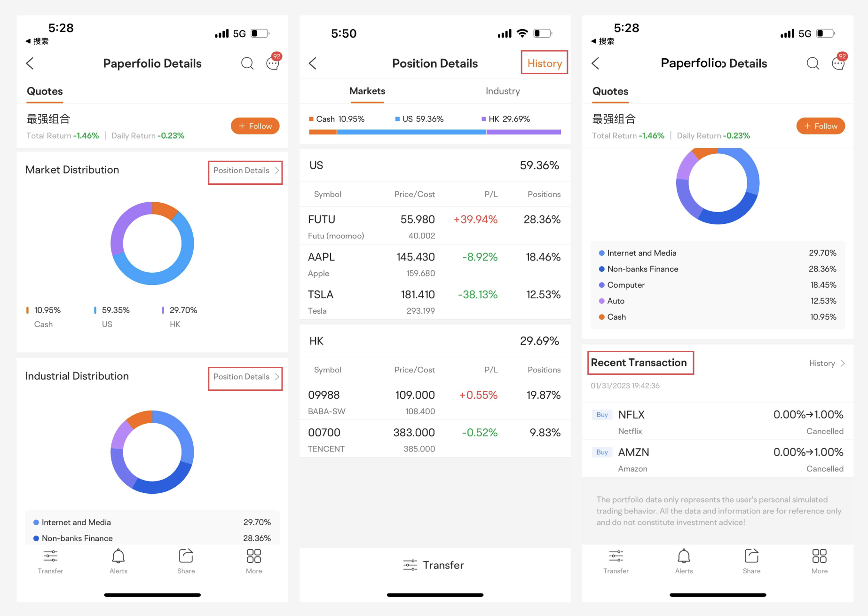Open AAPL Apple position row

coord(435,264)
